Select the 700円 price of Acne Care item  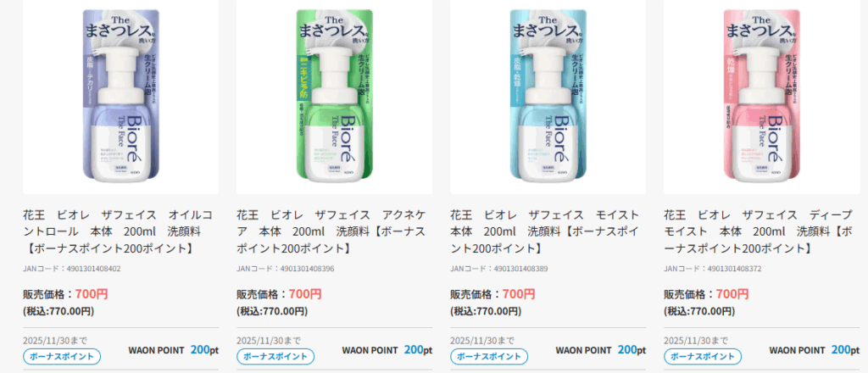(x=305, y=294)
